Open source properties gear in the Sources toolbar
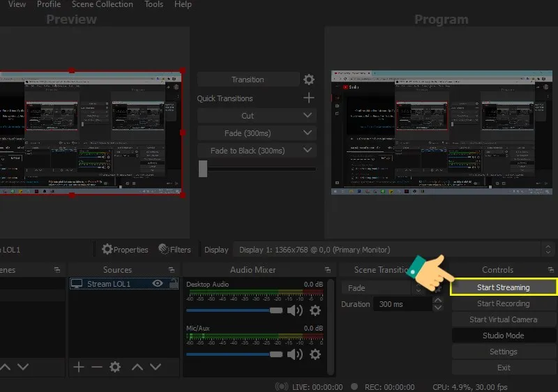Viewport: 558px width, 392px height. pyautogui.click(x=115, y=367)
